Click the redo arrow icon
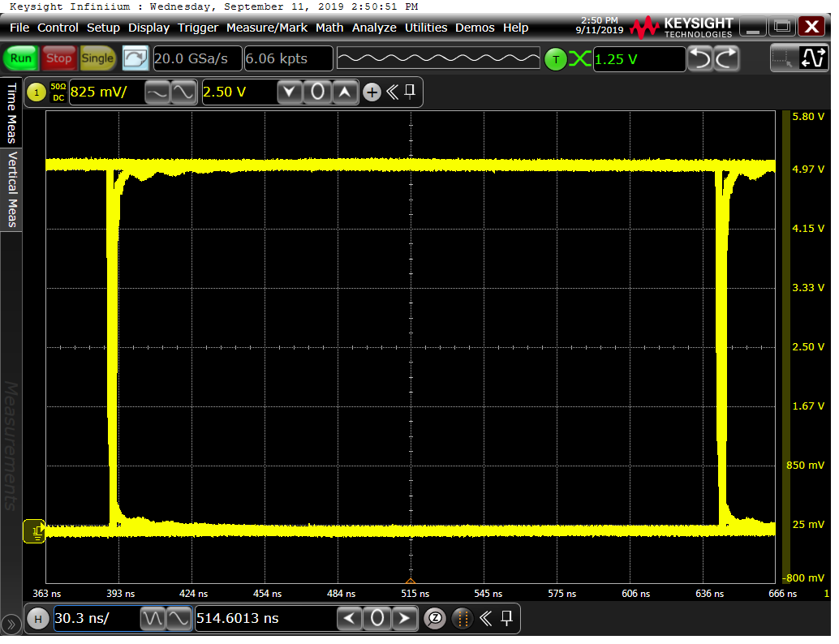The height and width of the screenshot is (644, 839). pos(727,59)
